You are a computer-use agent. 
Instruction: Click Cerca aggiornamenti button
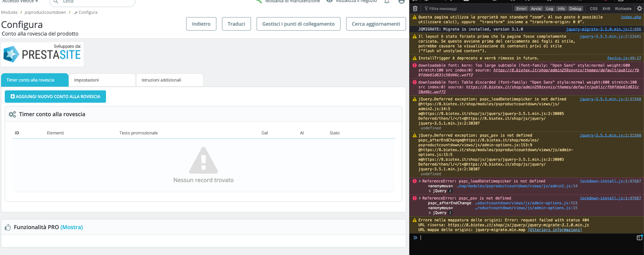pyautogui.click(x=376, y=24)
